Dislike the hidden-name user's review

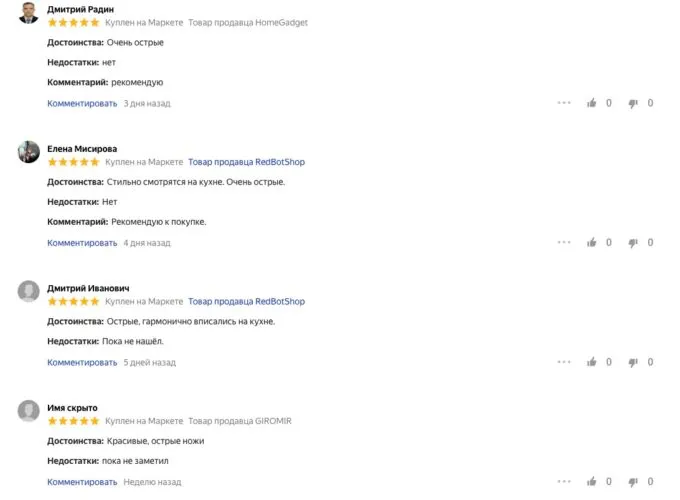[x=633, y=482]
